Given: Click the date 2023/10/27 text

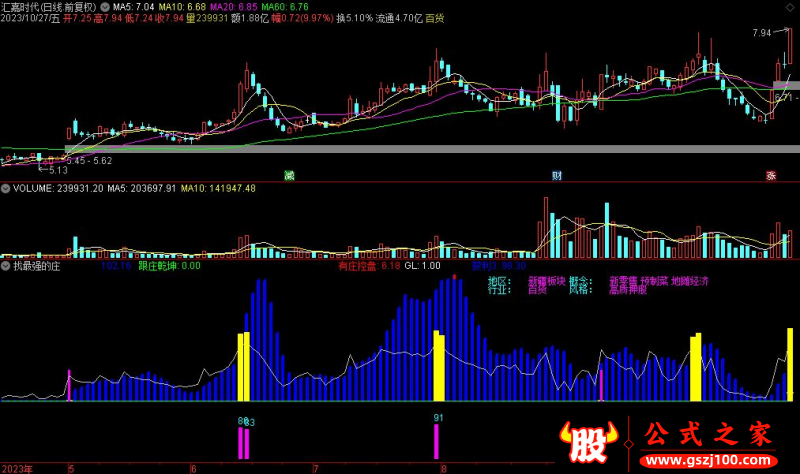Looking at the screenshot, I should [25, 19].
